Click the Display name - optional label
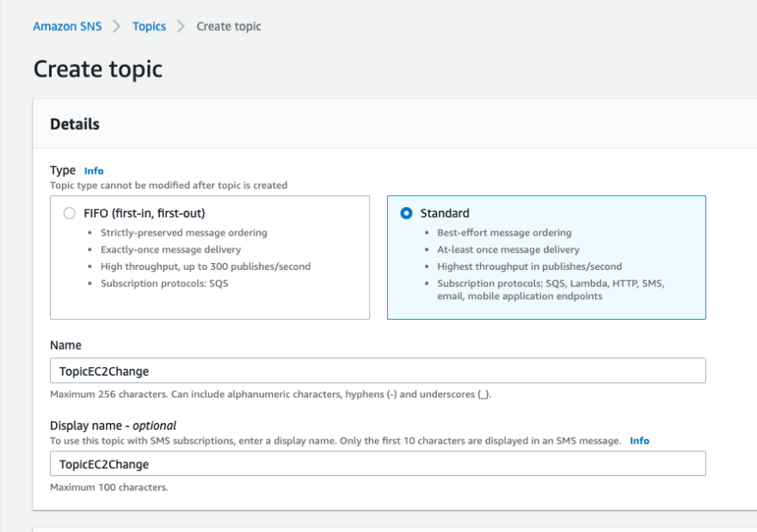The height and width of the screenshot is (532, 757). [113, 425]
